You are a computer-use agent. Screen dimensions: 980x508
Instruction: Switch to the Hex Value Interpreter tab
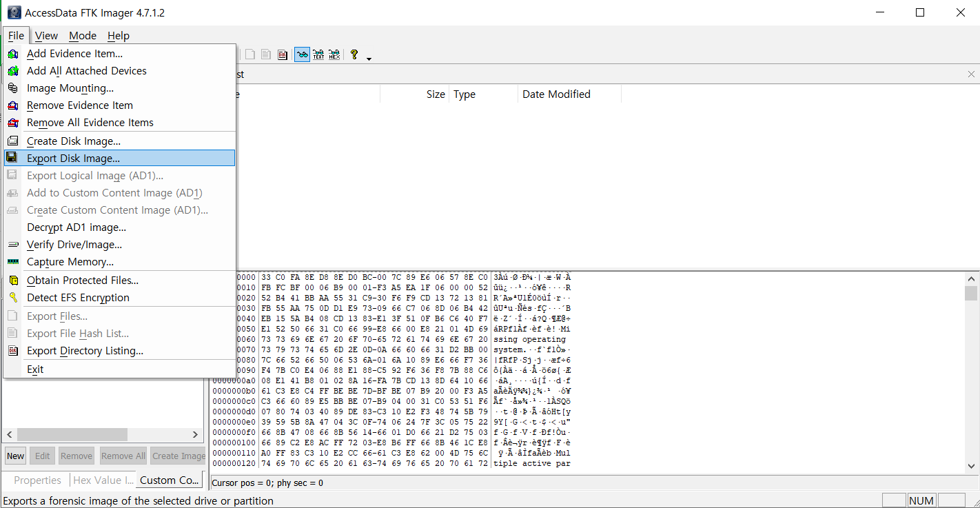103,480
